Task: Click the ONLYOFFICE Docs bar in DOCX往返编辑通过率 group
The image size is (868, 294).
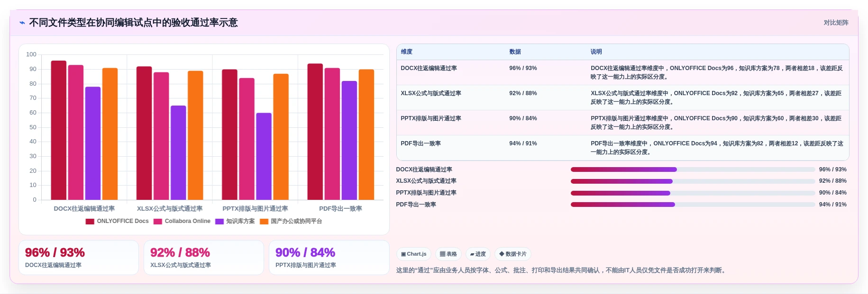Action: pyautogui.click(x=59, y=130)
